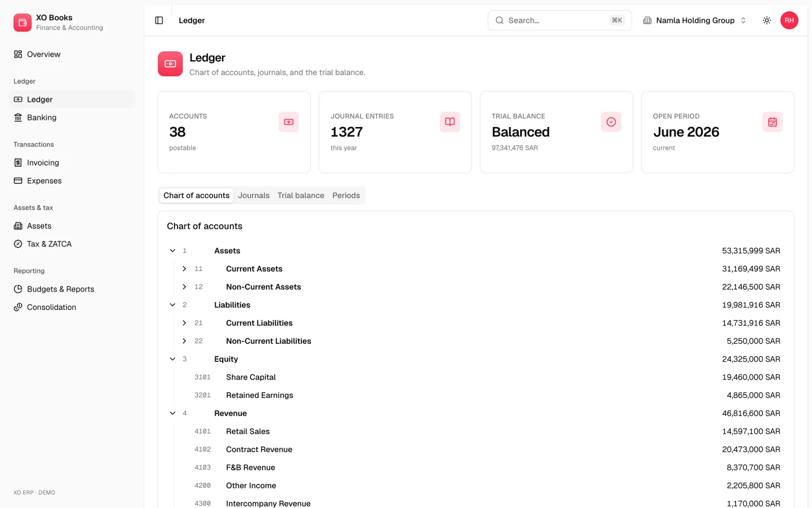Image resolution: width=812 pixels, height=508 pixels.
Task: Open the Periods tab
Action: click(346, 196)
